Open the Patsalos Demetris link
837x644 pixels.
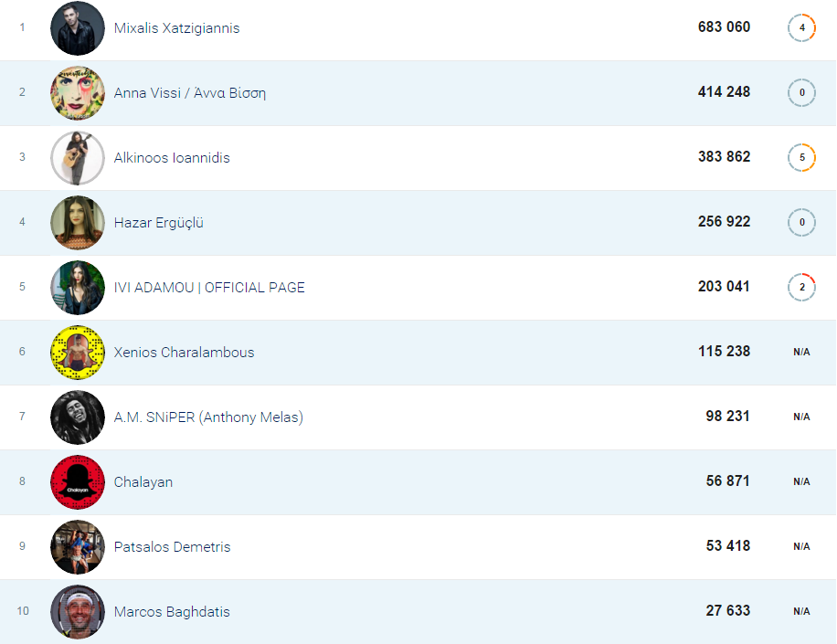point(172,547)
